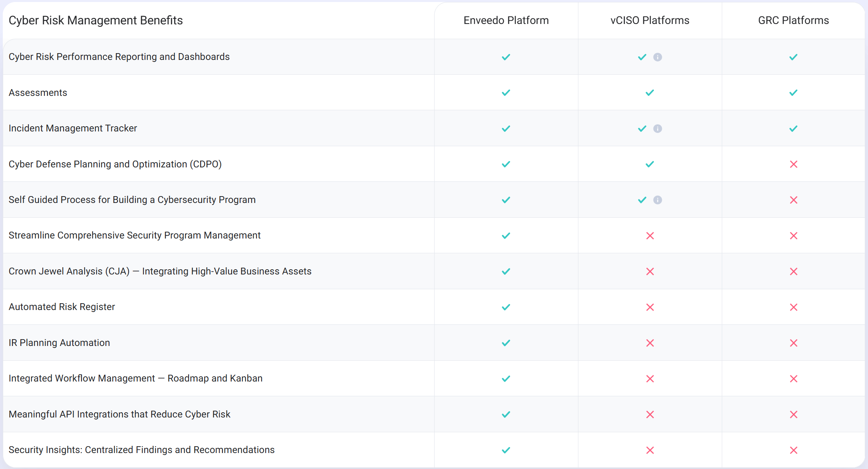Viewport: 868px width, 469px height.
Task: Click the Cyber Risk Management Benefits heading
Action: [x=96, y=20]
